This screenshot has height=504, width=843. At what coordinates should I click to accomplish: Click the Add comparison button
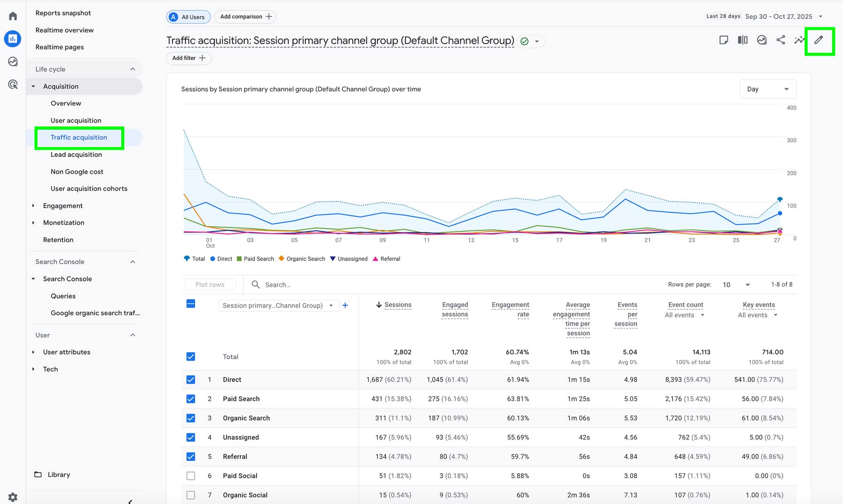point(245,16)
